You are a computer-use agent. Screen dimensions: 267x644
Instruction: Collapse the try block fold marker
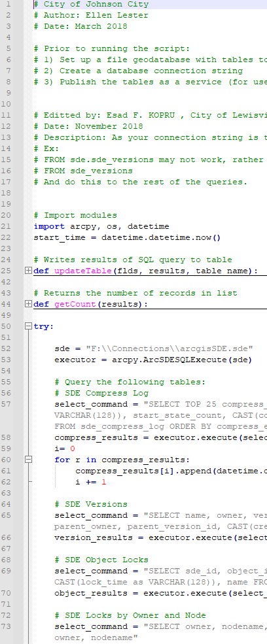click(x=28, y=326)
